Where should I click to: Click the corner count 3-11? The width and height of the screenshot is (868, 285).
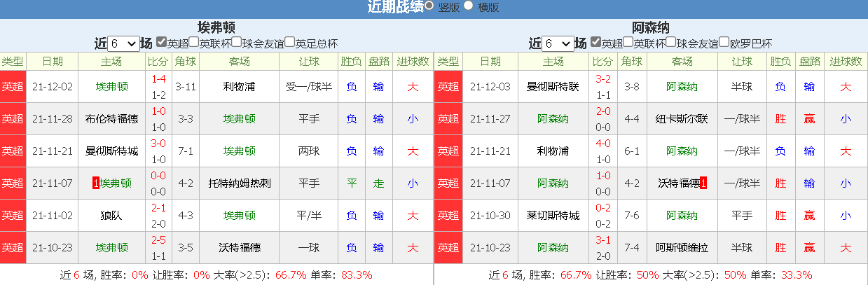point(186,87)
